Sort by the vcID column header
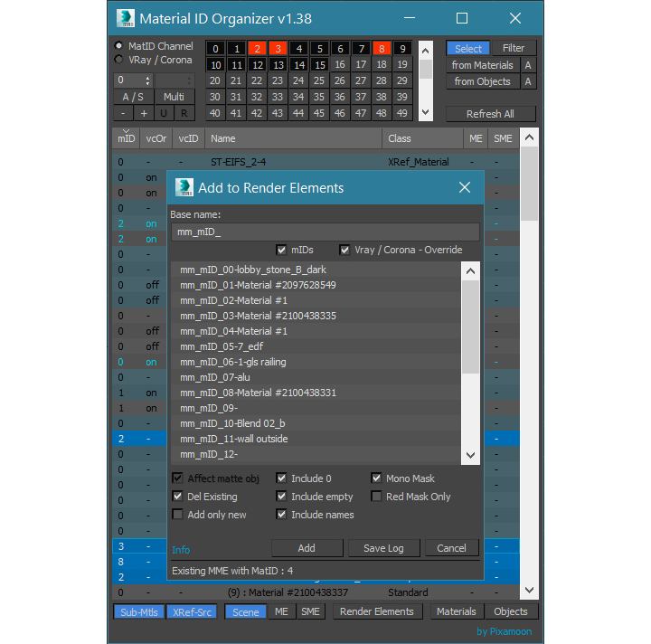651x644 pixels. click(188, 138)
